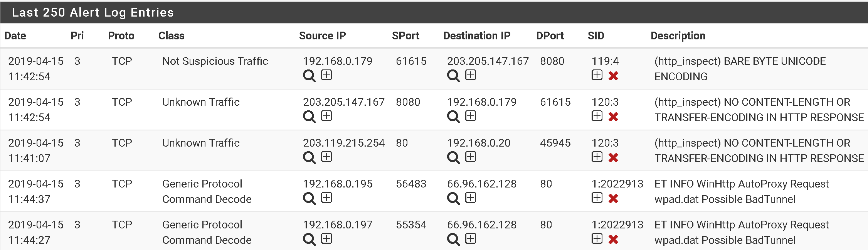
Task: Click red X beside SID 119:4
Action: 613,76
